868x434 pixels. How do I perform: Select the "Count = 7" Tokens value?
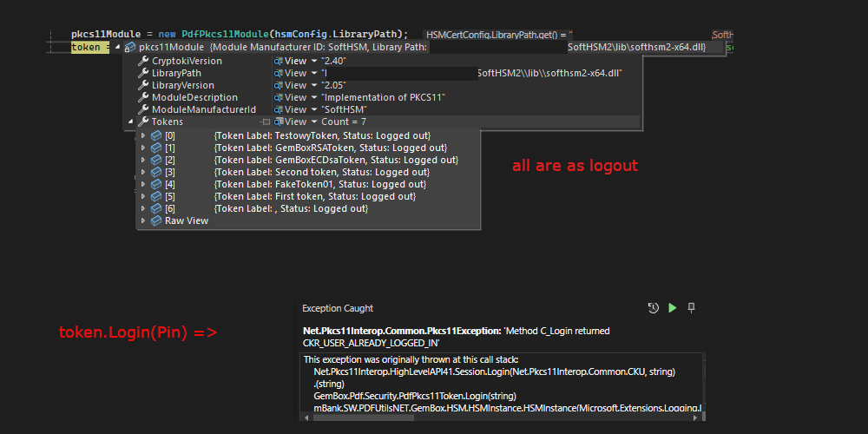point(344,122)
